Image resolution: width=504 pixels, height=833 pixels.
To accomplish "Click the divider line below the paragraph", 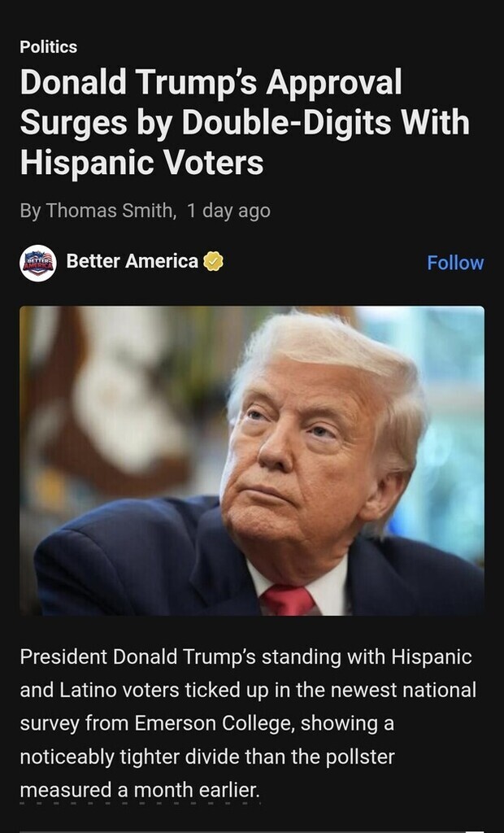I will (252, 831).
